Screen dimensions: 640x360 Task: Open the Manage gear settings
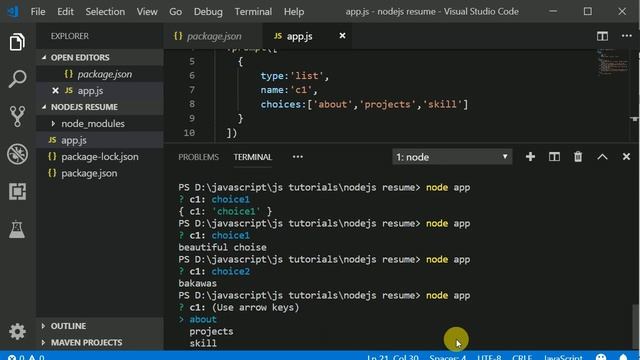(x=17, y=331)
